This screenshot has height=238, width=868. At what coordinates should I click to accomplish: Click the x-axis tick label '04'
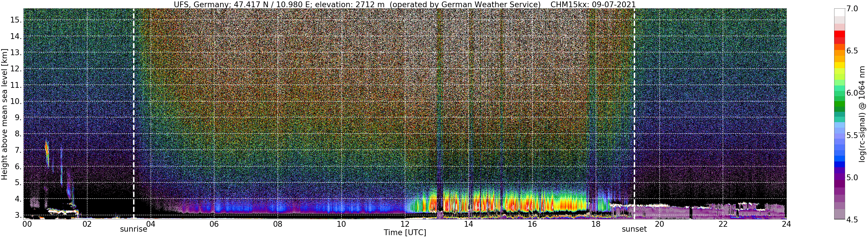pos(150,224)
